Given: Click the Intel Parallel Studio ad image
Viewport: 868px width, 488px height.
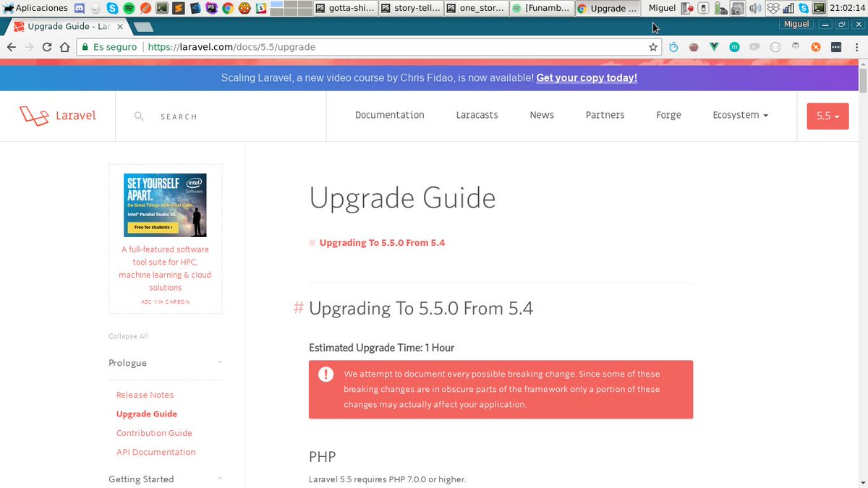Looking at the screenshot, I should pyautogui.click(x=165, y=205).
